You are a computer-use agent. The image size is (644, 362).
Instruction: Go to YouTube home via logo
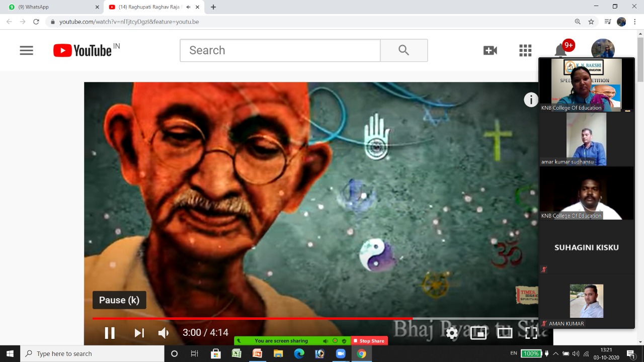tap(83, 50)
